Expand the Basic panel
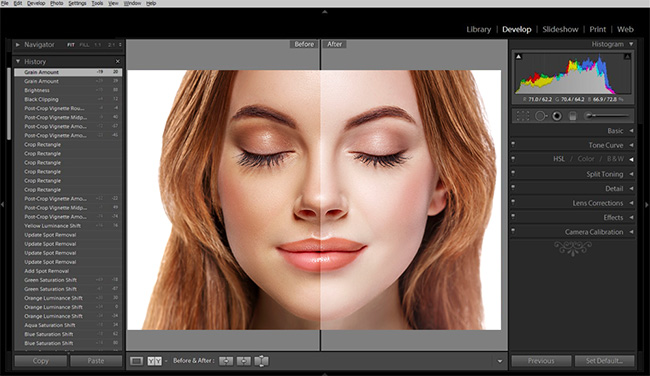Screen dimensions: 650x376 point(631,131)
